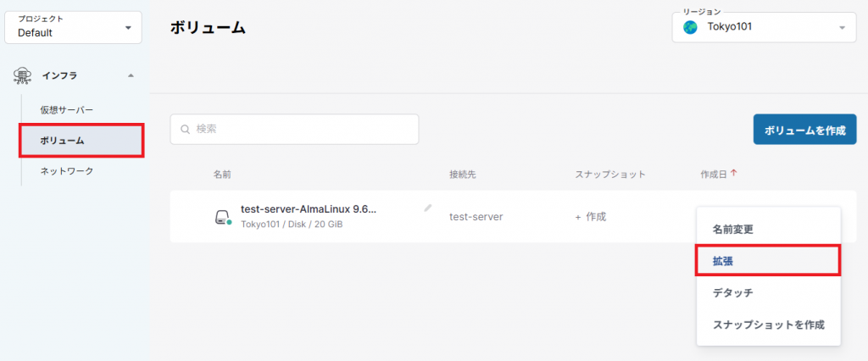Select 拡張 in the context menu

(x=723, y=261)
